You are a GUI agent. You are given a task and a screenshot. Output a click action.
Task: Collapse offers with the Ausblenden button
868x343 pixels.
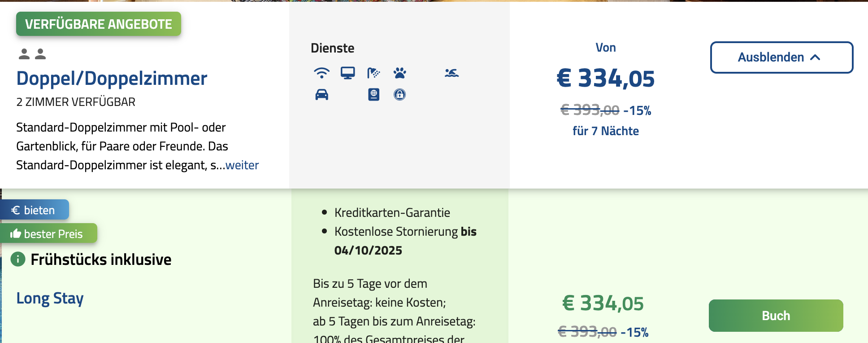[781, 57]
